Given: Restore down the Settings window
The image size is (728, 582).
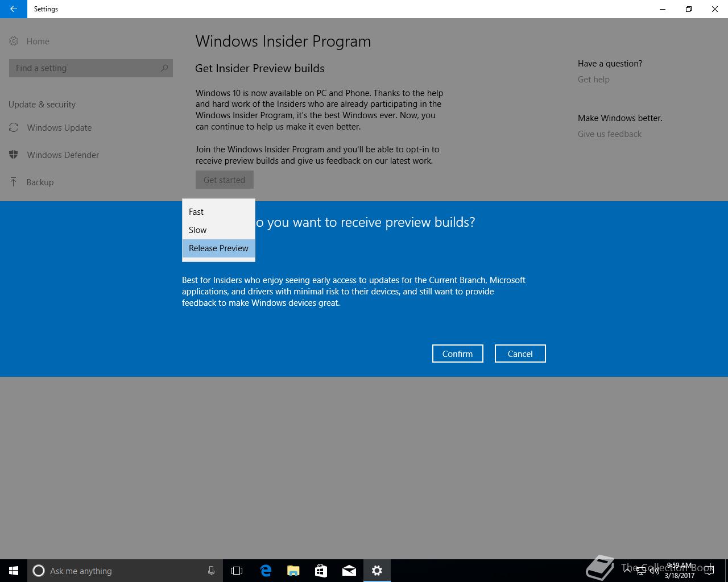Looking at the screenshot, I should 689,9.
